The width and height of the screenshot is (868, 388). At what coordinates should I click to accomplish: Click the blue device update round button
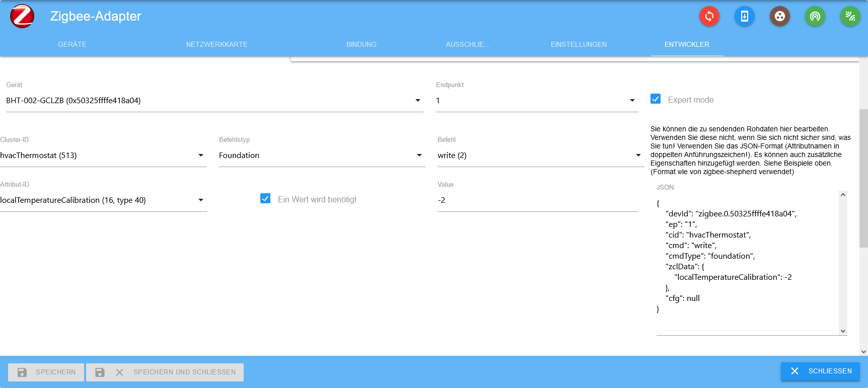[745, 16]
